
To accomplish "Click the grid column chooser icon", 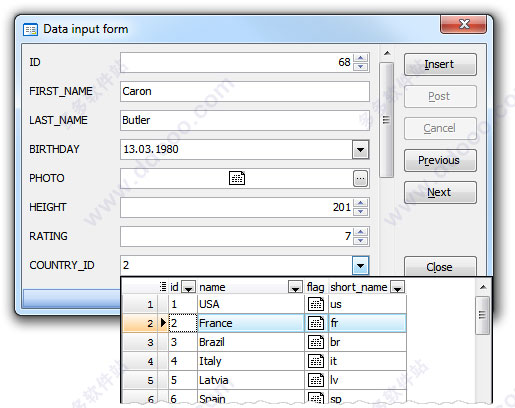I will coord(163,286).
